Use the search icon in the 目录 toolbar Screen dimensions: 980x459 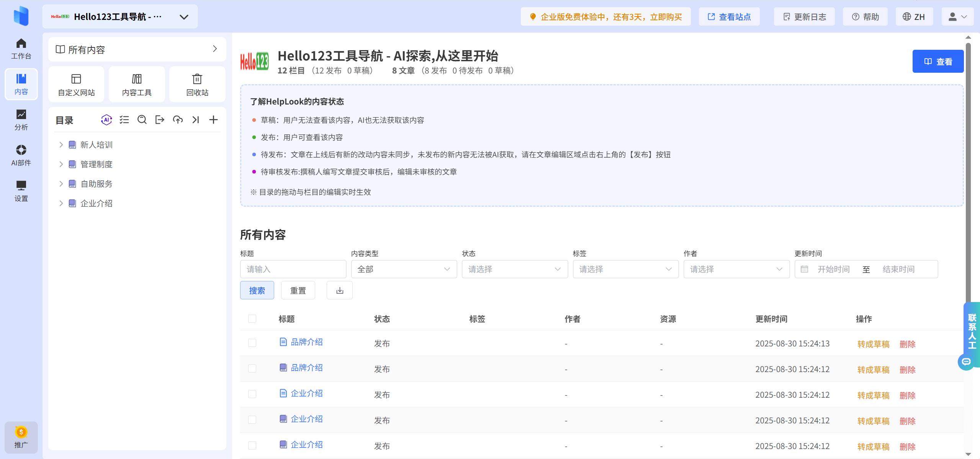pos(142,119)
